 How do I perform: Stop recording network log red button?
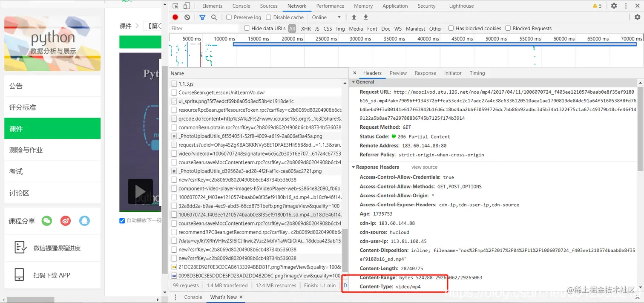pos(175,17)
